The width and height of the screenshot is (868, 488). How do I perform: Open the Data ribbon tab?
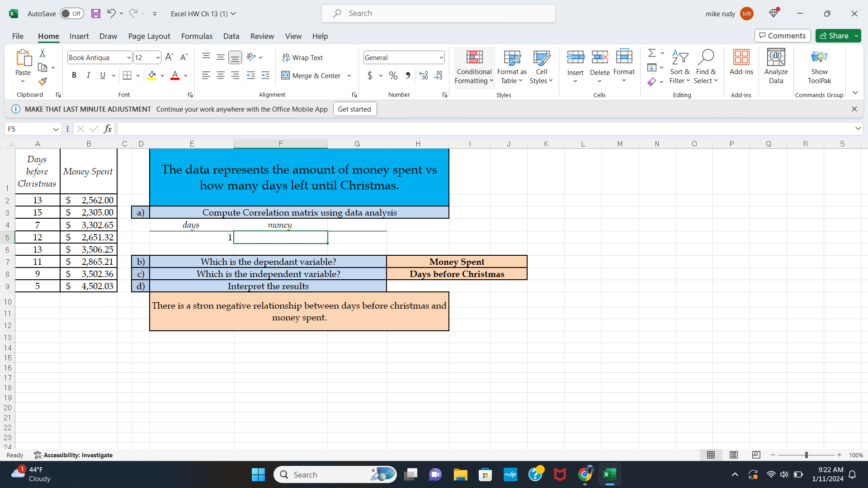click(231, 36)
